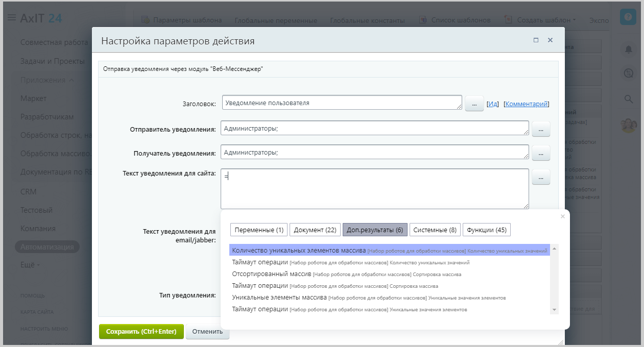Click the user avatar icon in right sidebar
This screenshot has width=644, height=347.
(628, 126)
